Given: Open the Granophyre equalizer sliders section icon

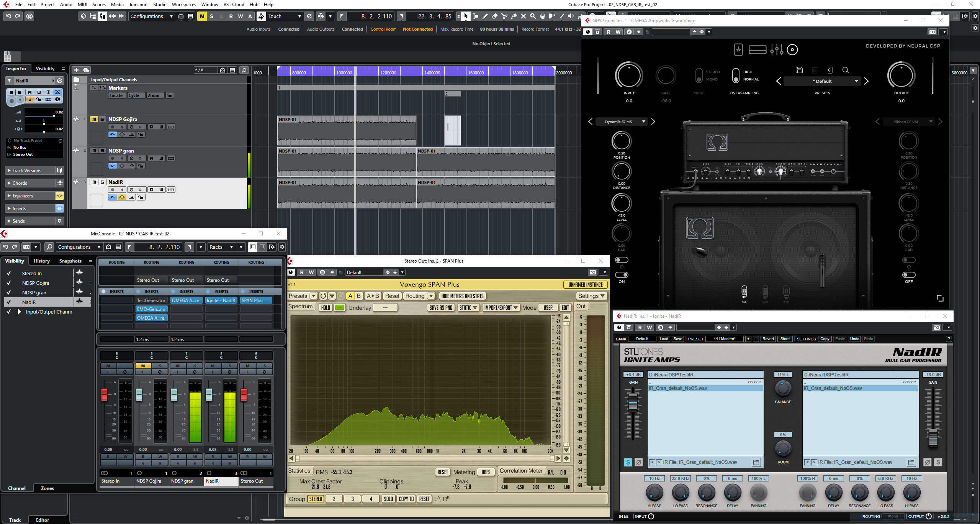Looking at the screenshot, I should click(x=776, y=49).
